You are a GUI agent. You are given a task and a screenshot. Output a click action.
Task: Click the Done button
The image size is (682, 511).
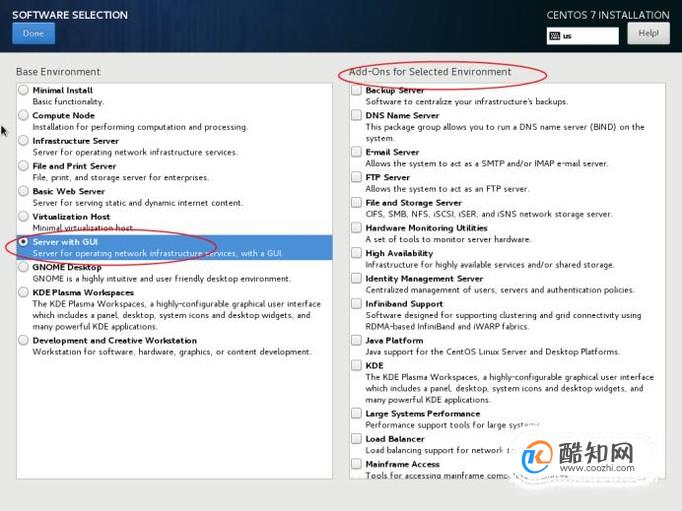(x=33, y=33)
